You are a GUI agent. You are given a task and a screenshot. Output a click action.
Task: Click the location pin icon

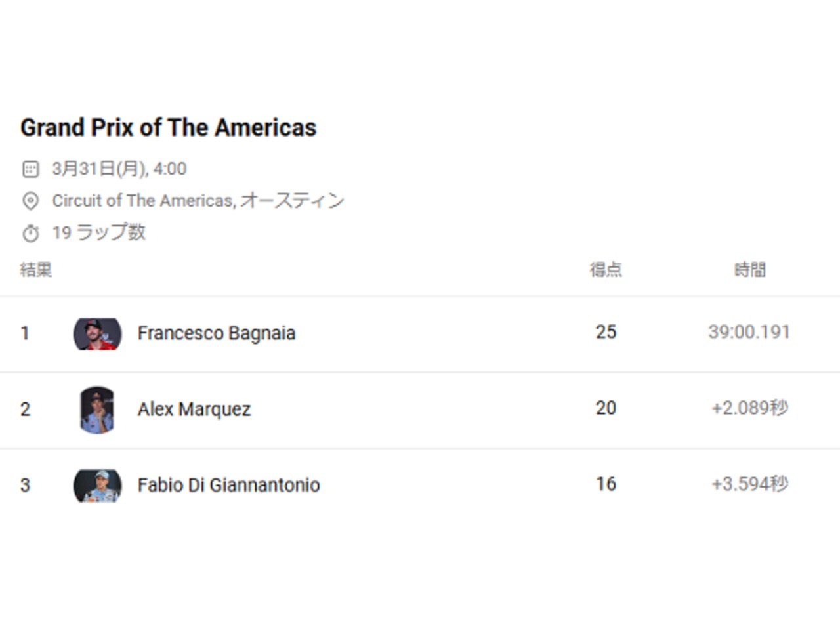pyautogui.click(x=30, y=201)
